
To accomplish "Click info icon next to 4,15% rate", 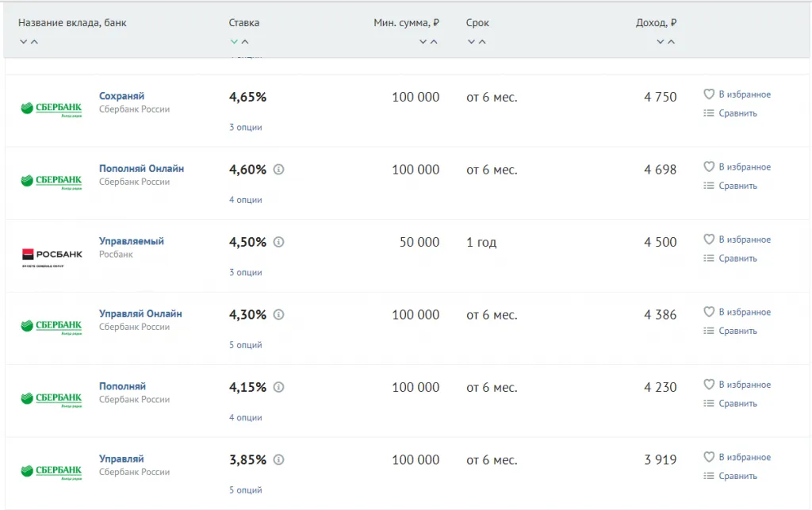I will coord(278,387).
